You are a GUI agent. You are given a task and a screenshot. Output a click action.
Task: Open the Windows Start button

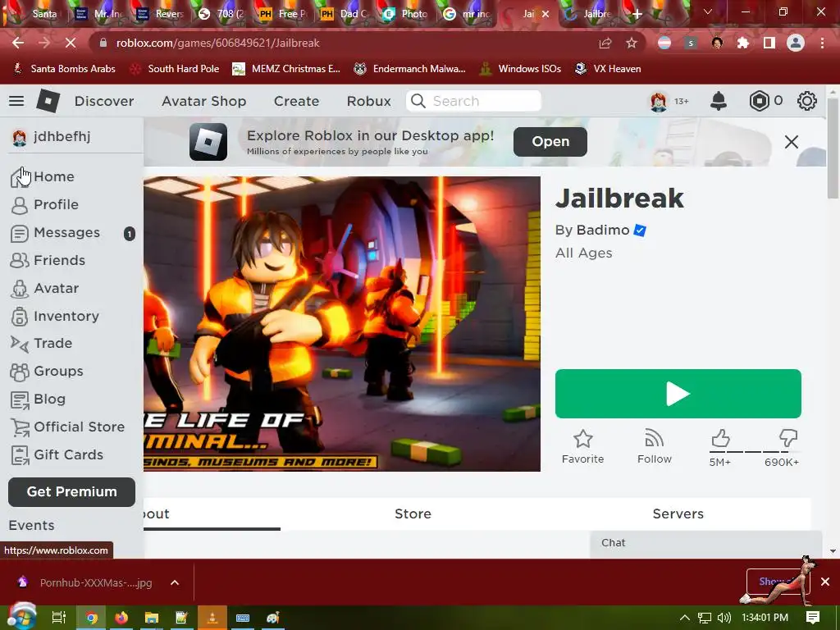coord(21,617)
